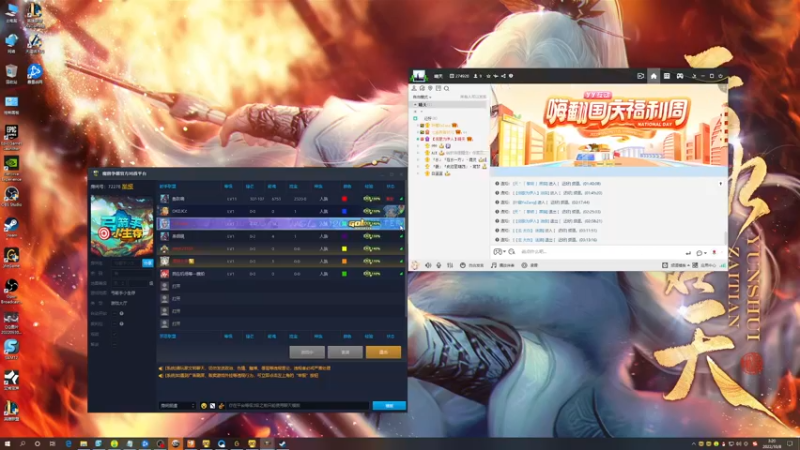Click the star favorite icon in YY header

click(488, 76)
